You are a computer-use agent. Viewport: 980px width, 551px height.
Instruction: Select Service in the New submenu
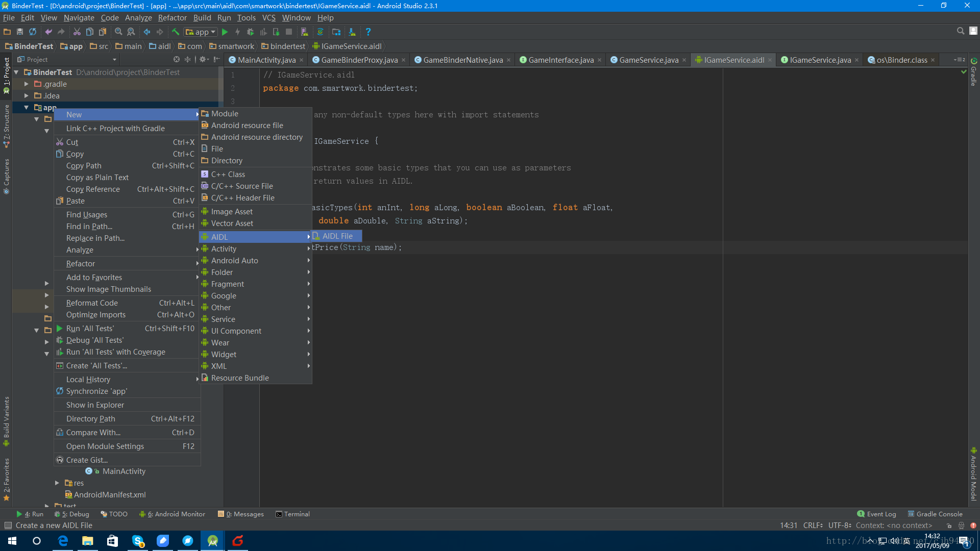pyautogui.click(x=255, y=319)
